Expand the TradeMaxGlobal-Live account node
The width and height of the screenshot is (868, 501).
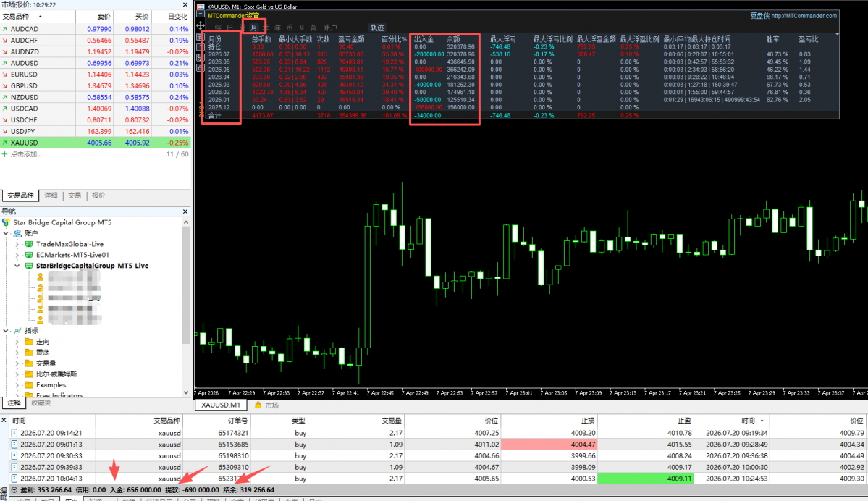pos(17,244)
